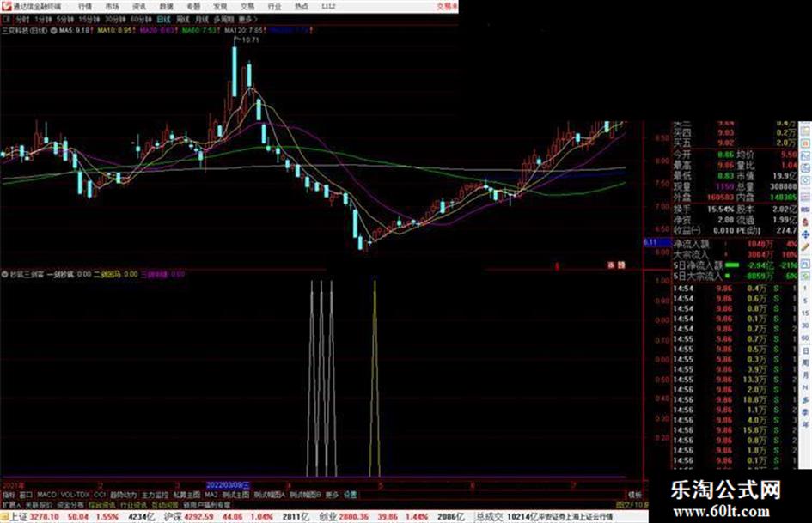Open the 数据 menu
The image size is (812, 523).
click(x=166, y=7)
